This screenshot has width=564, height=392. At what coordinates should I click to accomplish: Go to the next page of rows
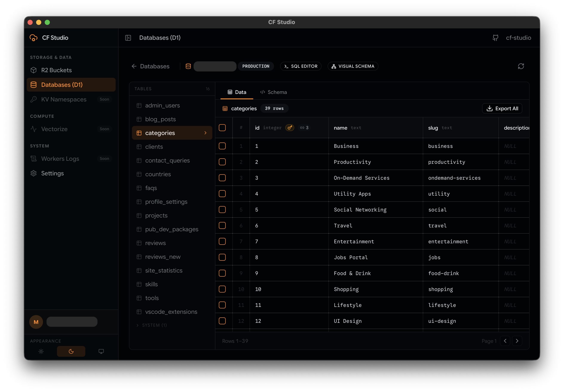coord(517,341)
